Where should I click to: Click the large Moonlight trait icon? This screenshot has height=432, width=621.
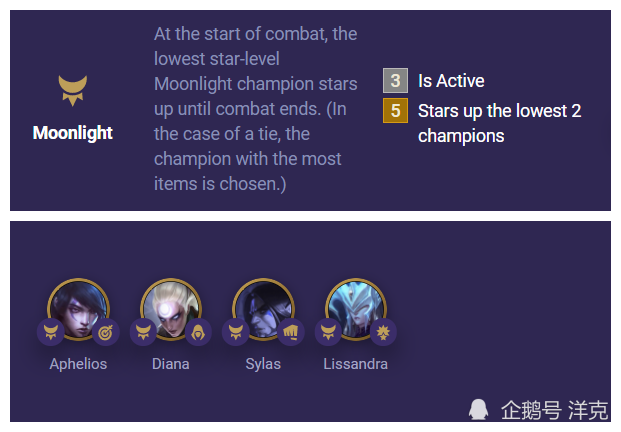[x=72, y=91]
